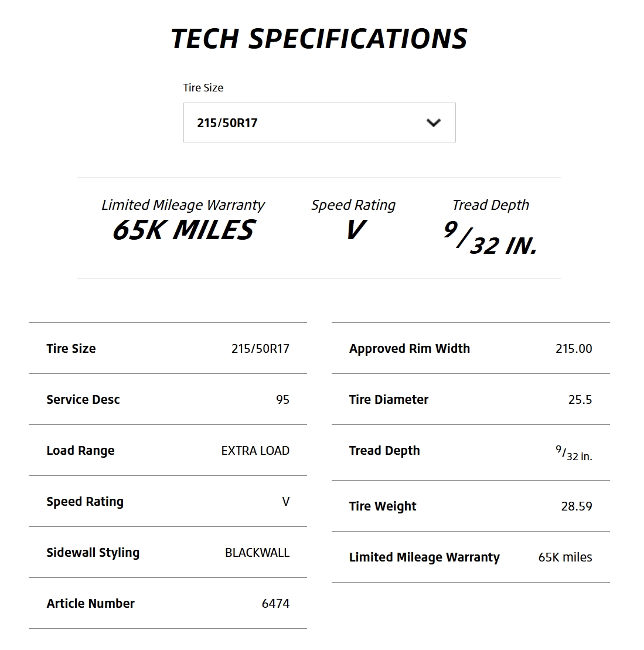Click the TECH SPECIFICATIONS heading
The image size is (644, 650).
pyautogui.click(x=319, y=39)
